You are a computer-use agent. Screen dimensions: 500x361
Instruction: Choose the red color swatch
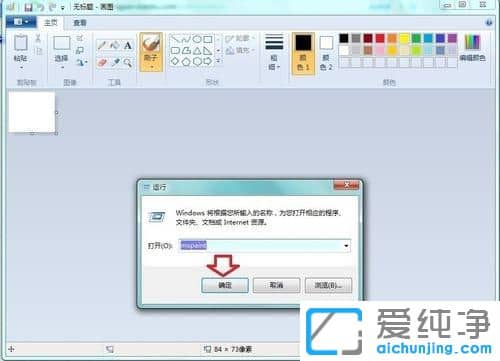(x=380, y=38)
